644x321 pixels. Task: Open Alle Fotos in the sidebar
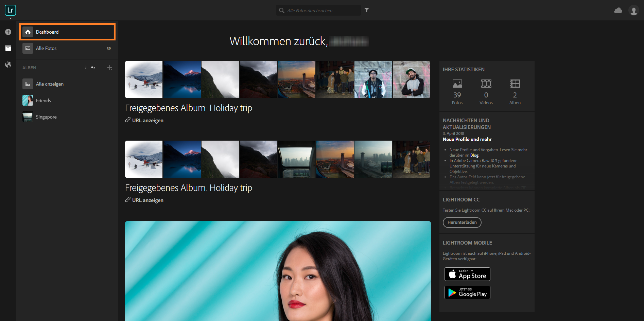tap(67, 48)
